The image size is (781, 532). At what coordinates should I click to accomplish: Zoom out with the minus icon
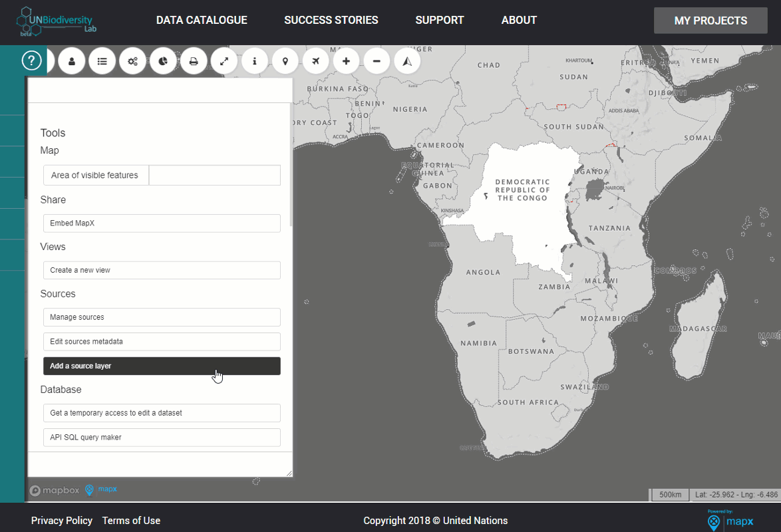[377, 61]
